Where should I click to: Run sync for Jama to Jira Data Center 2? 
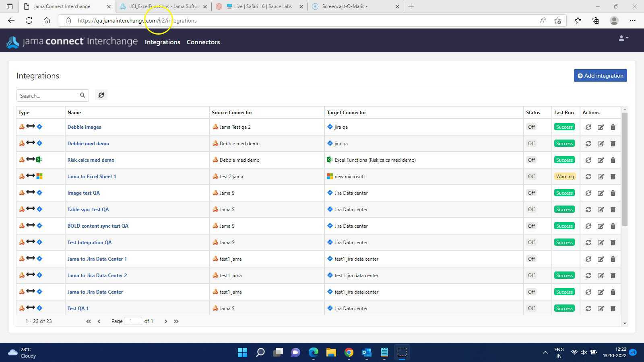click(588, 276)
